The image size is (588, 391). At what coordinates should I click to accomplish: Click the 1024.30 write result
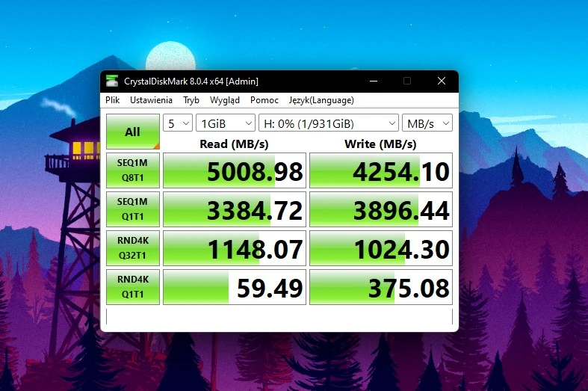(x=381, y=248)
